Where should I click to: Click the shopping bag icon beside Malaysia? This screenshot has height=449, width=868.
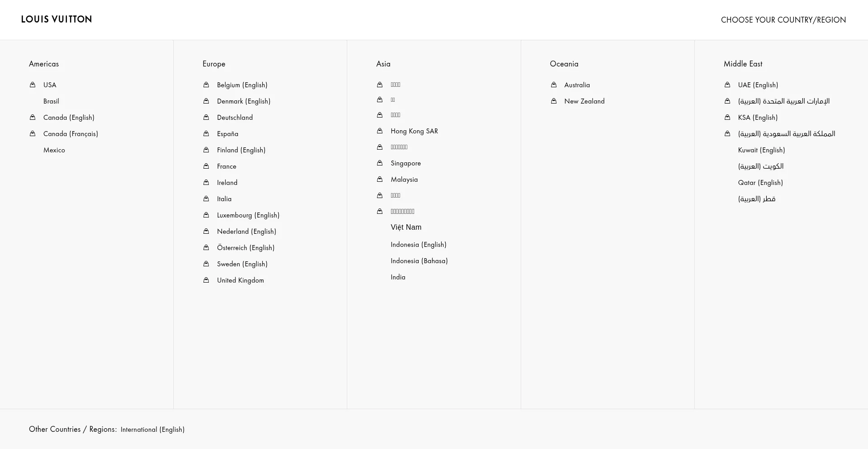click(x=380, y=179)
